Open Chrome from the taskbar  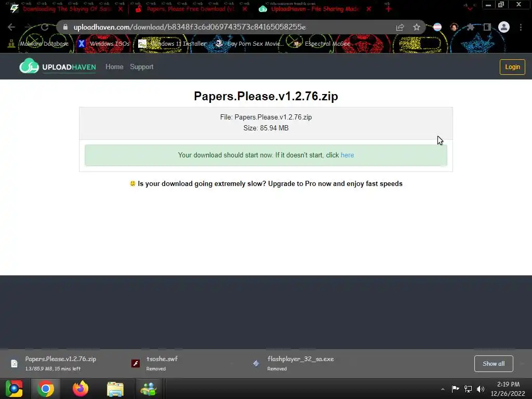(46, 389)
